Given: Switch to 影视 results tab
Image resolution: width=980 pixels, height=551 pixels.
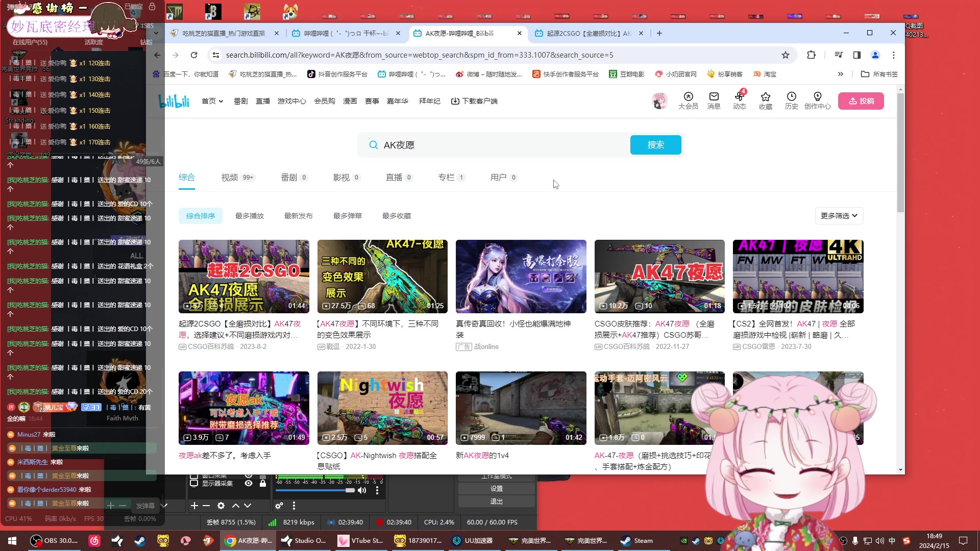Looking at the screenshot, I should click(x=347, y=178).
